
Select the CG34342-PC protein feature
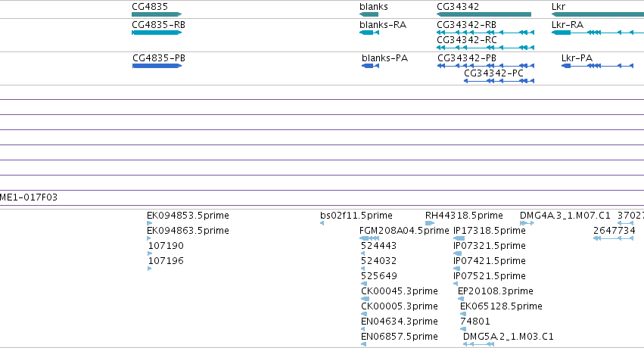point(499,81)
